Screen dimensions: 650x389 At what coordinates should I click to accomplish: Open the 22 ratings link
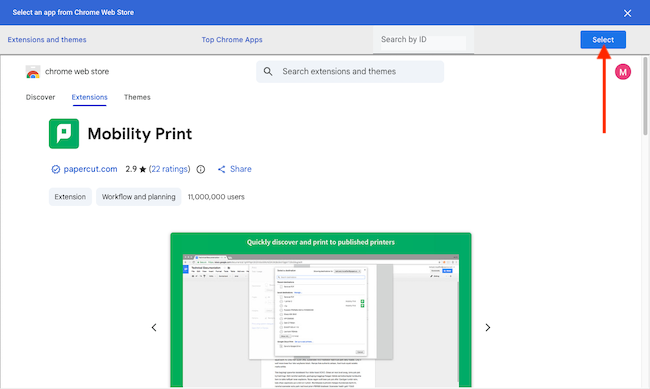point(169,169)
